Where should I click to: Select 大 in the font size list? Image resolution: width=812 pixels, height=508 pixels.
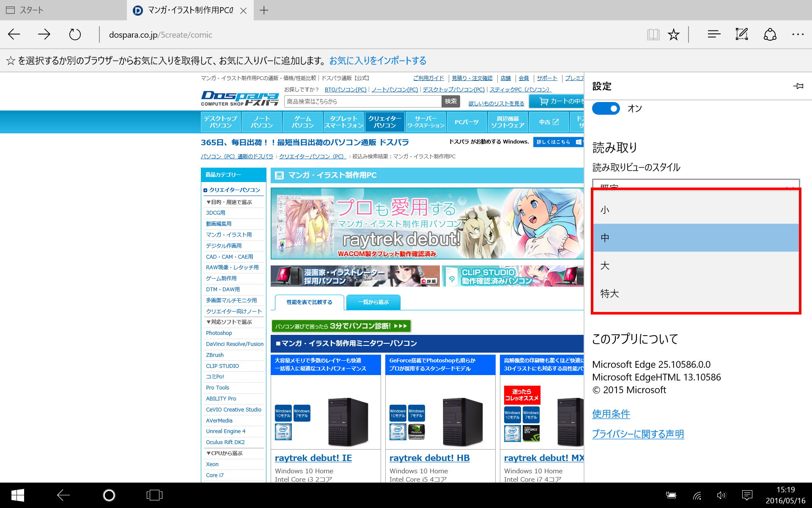click(x=696, y=266)
